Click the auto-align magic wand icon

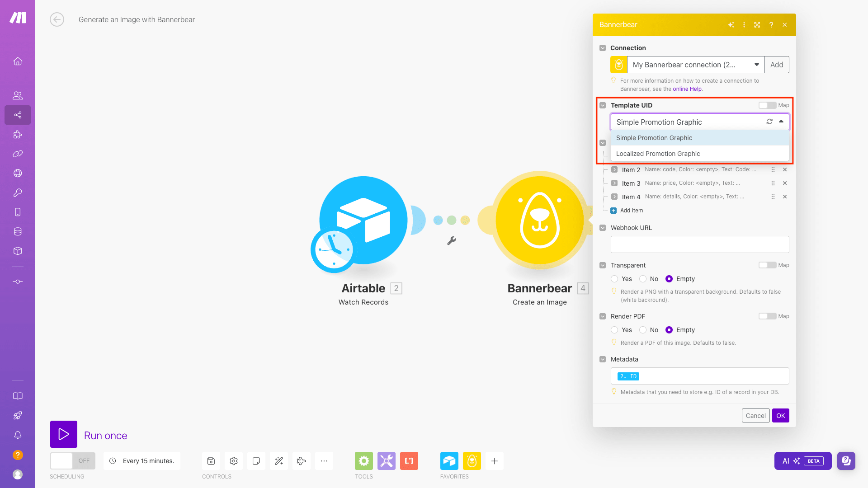coord(278,461)
